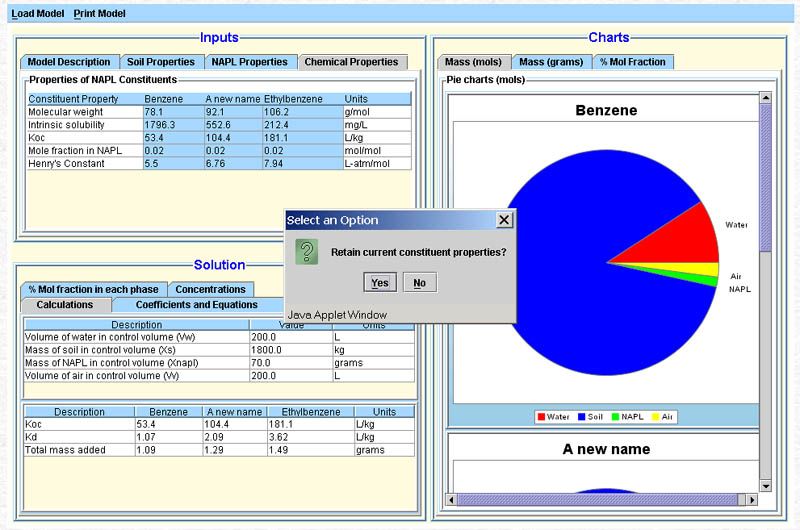The image size is (800, 530).
Task: Click the chart scrollbar up arrow
Action: (x=766, y=98)
